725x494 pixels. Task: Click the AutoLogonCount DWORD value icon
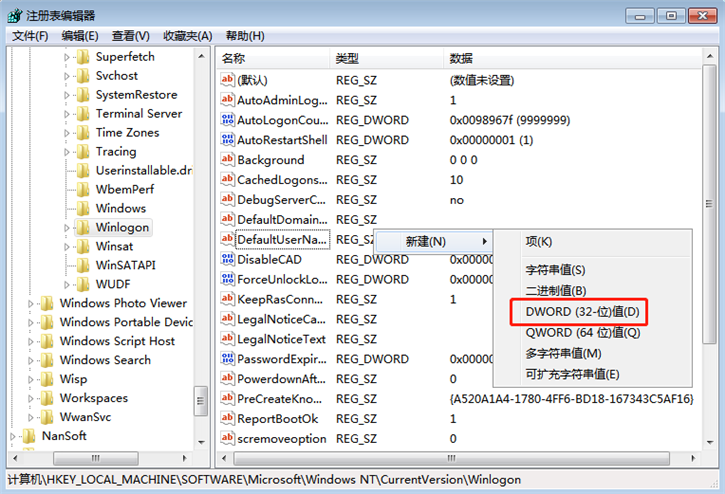tap(227, 120)
